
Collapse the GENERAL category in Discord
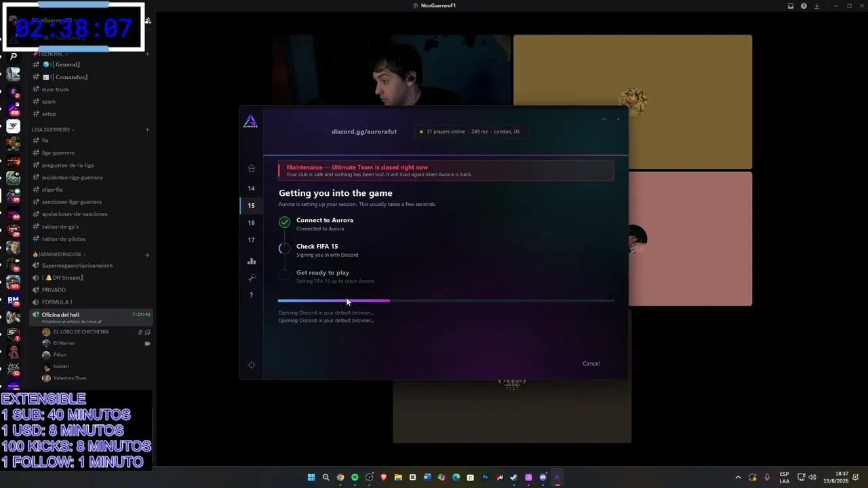pos(50,54)
